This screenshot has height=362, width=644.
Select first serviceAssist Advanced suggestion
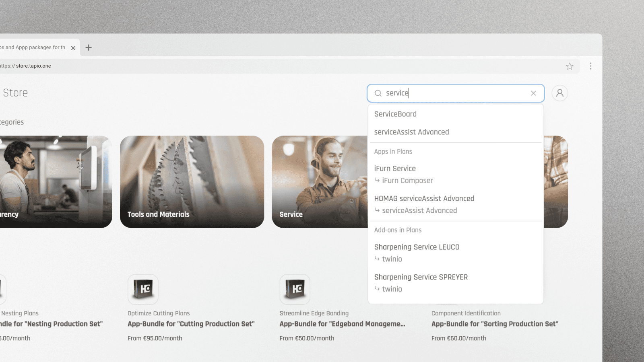pos(411,132)
